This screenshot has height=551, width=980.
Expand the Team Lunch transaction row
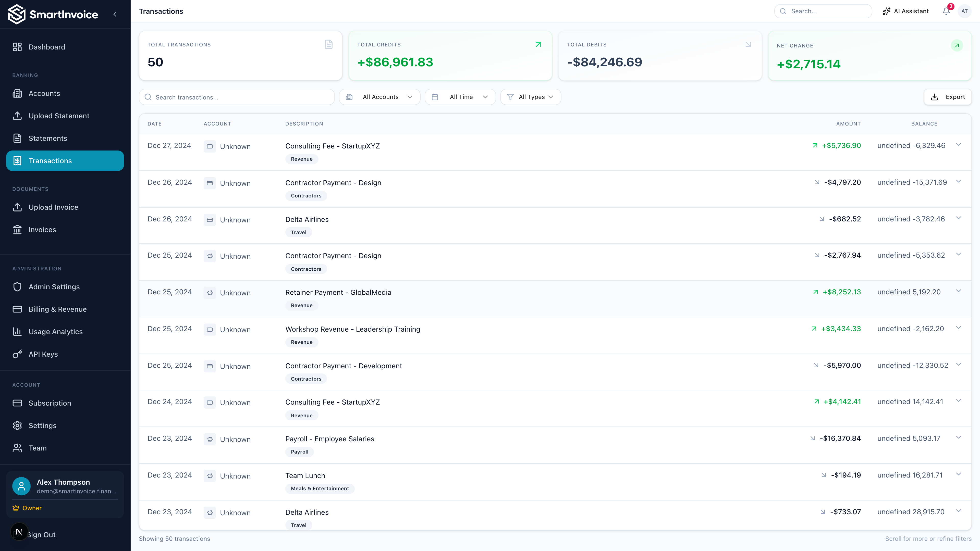tap(959, 474)
